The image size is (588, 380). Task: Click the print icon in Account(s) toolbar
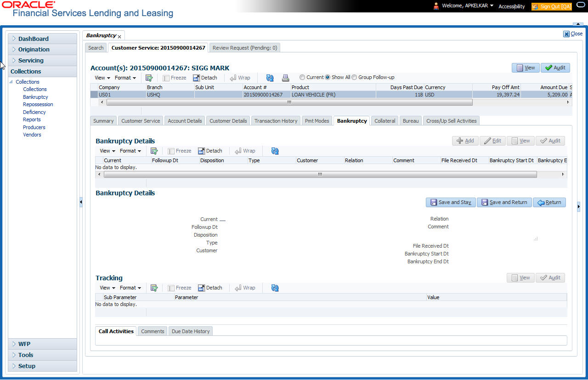[x=285, y=78]
